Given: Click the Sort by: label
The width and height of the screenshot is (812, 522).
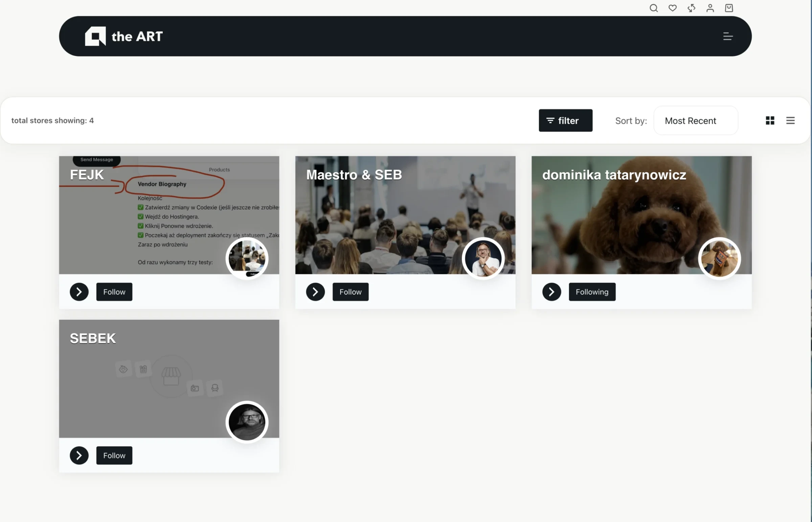Looking at the screenshot, I should click(631, 121).
